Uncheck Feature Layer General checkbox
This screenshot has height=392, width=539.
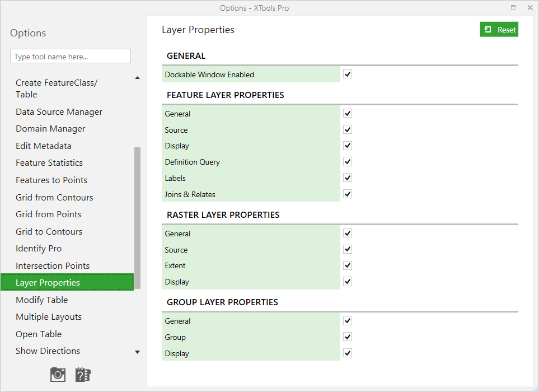[x=348, y=114]
